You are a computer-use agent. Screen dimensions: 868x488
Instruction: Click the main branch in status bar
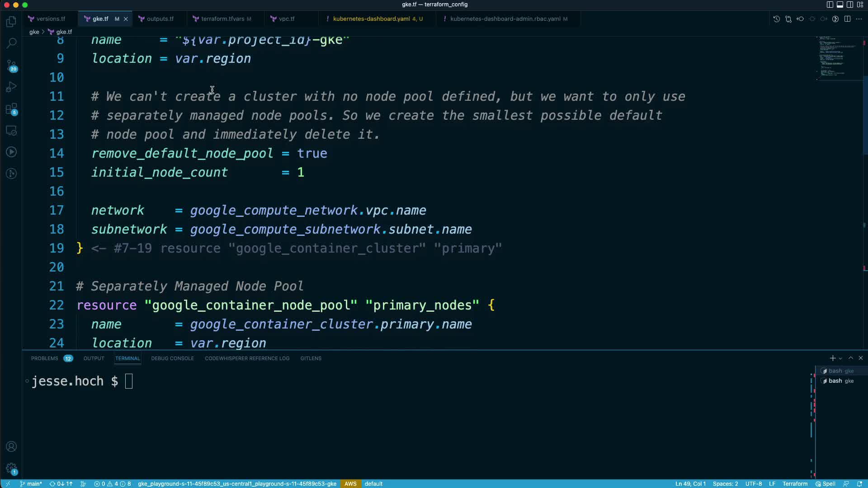click(x=31, y=483)
